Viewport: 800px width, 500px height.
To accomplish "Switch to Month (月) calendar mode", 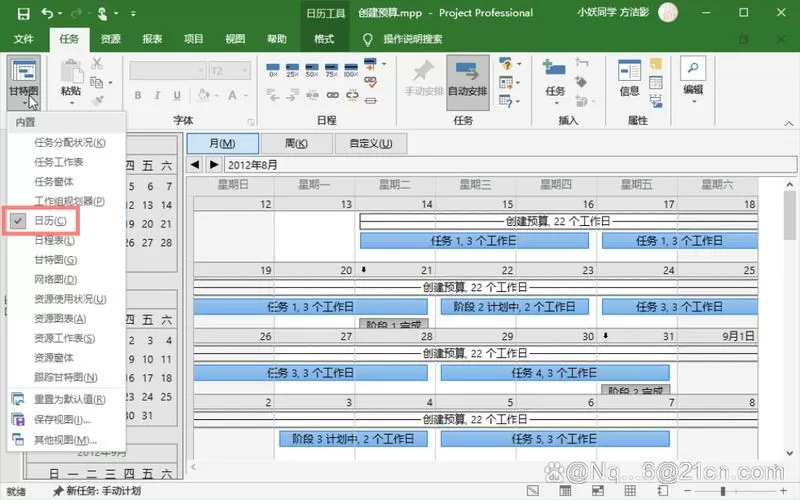I will coord(222,143).
